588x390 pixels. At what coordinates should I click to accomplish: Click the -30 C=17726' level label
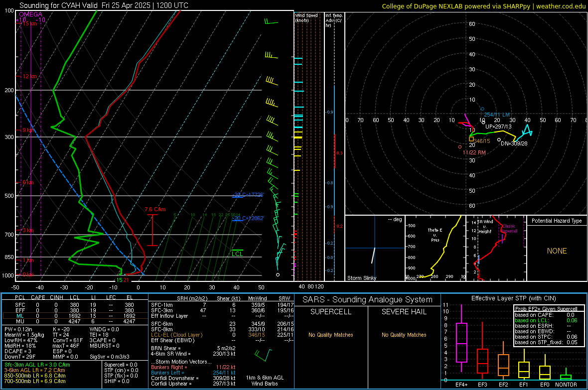click(x=249, y=195)
